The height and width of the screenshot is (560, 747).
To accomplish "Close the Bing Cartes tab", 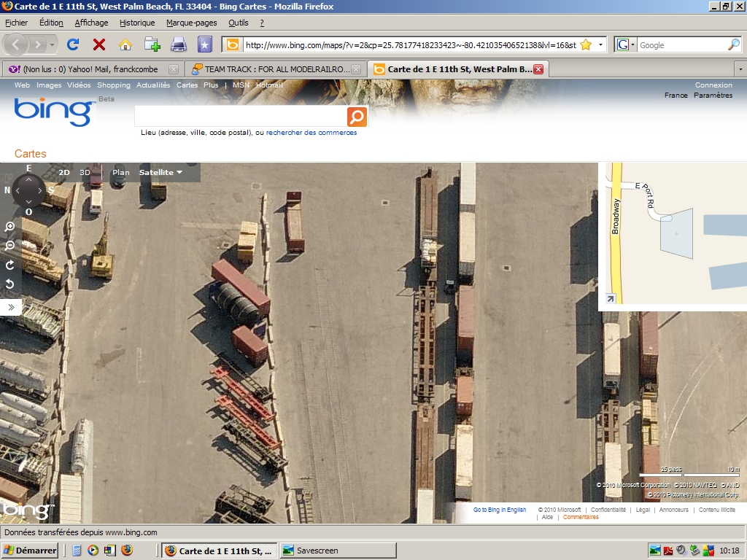I will 538,69.
